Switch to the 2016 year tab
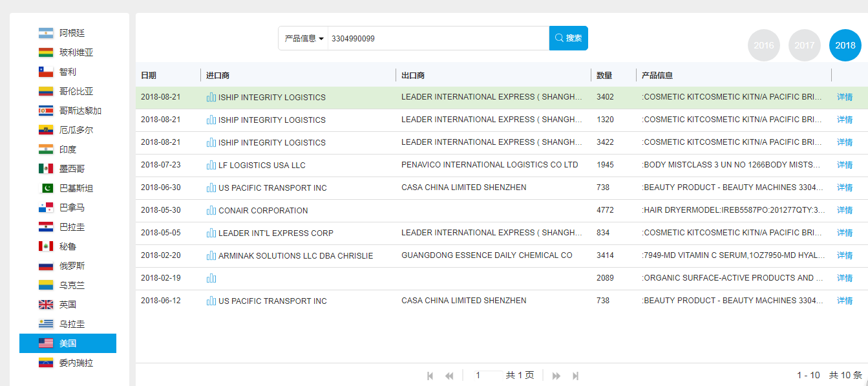868x386 pixels. 764,45
